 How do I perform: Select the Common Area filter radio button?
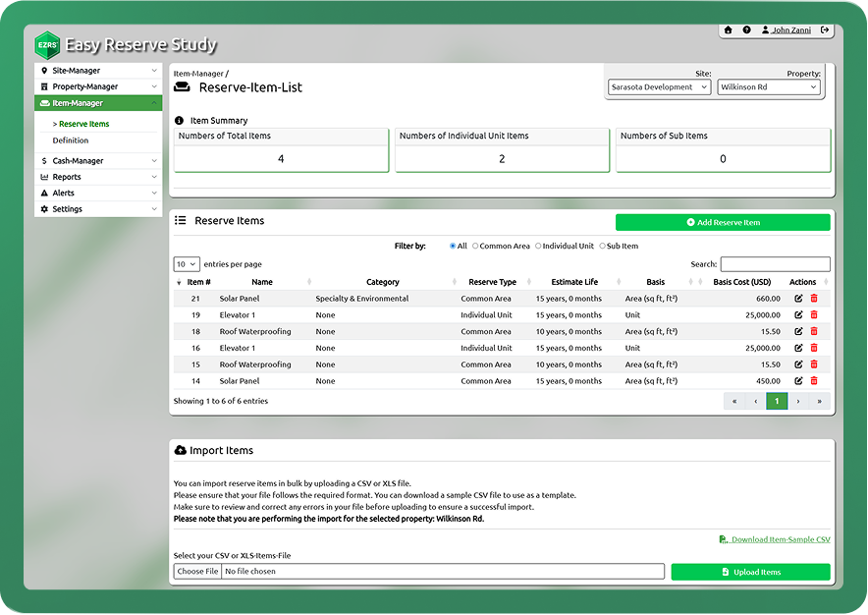pyautogui.click(x=476, y=246)
